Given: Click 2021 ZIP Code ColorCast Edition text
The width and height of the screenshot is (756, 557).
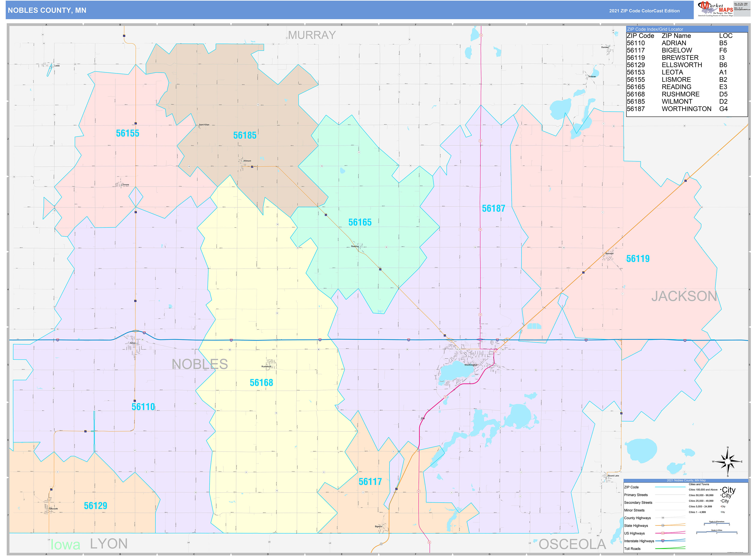Looking at the screenshot, I should coord(644,11).
